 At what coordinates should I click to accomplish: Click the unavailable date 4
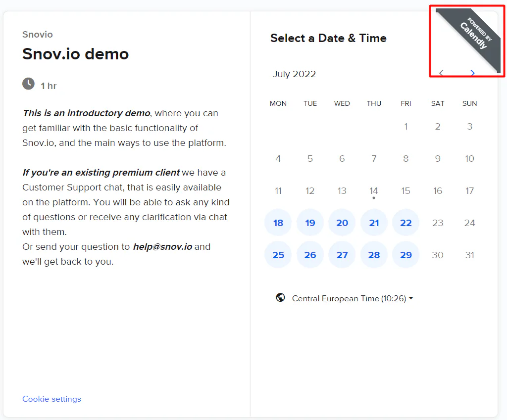pyautogui.click(x=278, y=159)
